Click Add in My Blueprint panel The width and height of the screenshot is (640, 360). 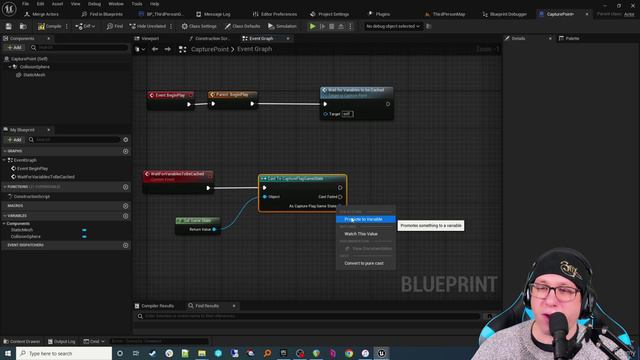pyautogui.click(x=15, y=140)
